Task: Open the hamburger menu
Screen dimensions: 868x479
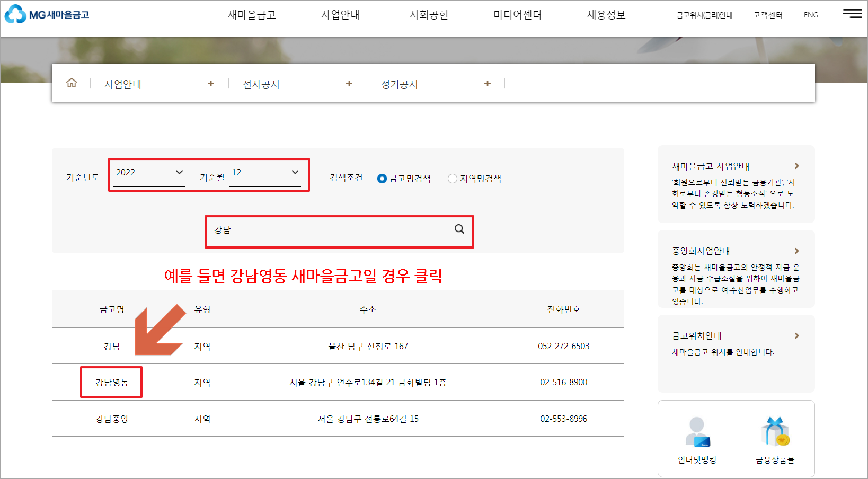Action: tap(852, 14)
